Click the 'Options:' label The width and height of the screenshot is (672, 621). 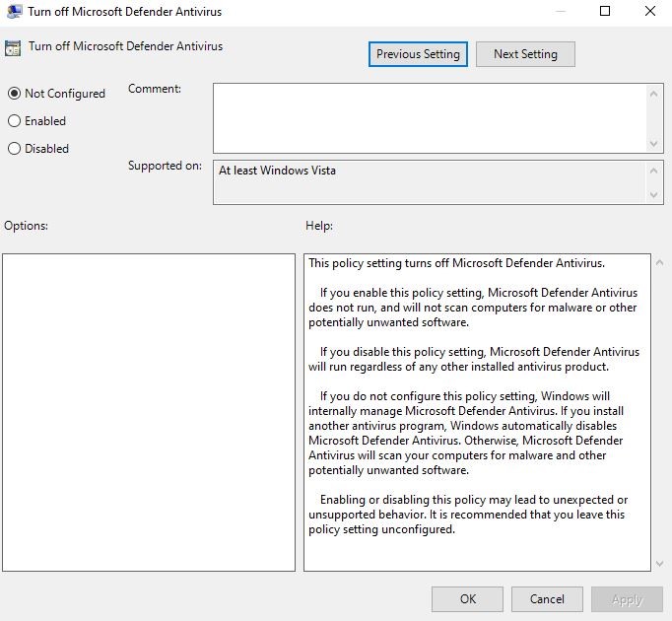pyautogui.click(x=27, y=226)
